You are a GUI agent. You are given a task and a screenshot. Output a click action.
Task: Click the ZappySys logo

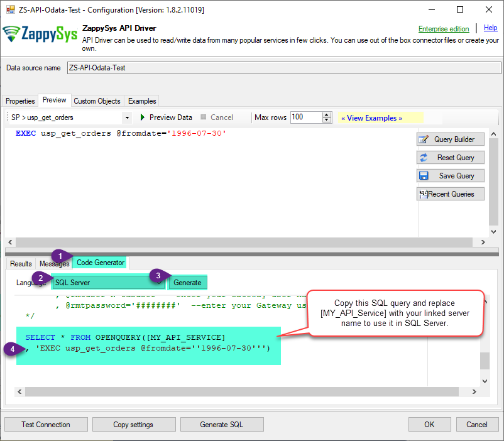click(x=40, y=34)
